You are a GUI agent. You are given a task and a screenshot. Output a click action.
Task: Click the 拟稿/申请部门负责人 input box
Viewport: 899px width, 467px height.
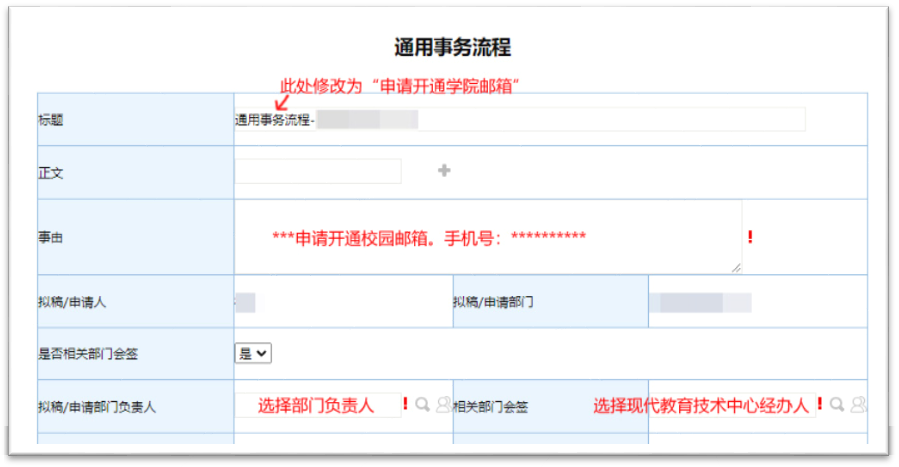click(x=317, y=405)
